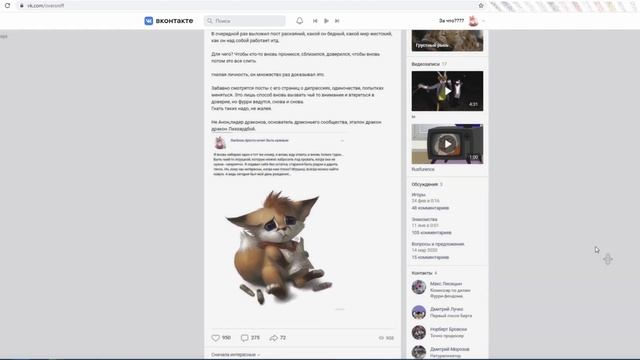This screenshot has height=360, width=640.
Task: Select the vk.com address bar URL
Action: click(46, 6)
